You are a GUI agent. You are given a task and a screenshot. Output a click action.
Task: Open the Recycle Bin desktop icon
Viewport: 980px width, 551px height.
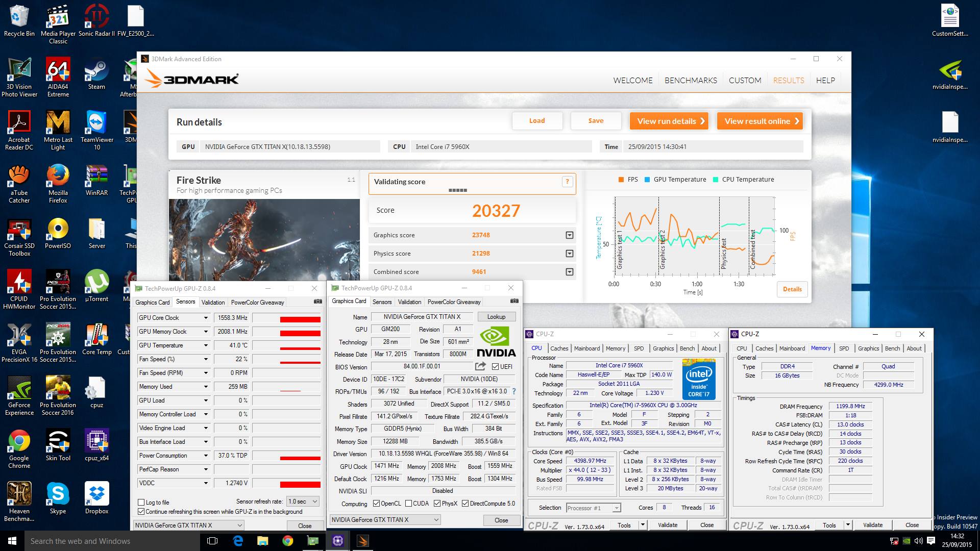click(19, 21)
